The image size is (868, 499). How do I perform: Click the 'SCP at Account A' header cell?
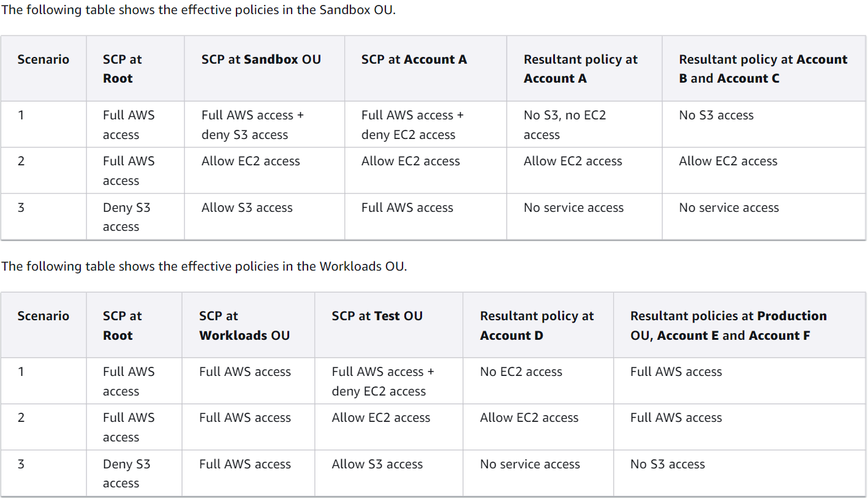414,59
